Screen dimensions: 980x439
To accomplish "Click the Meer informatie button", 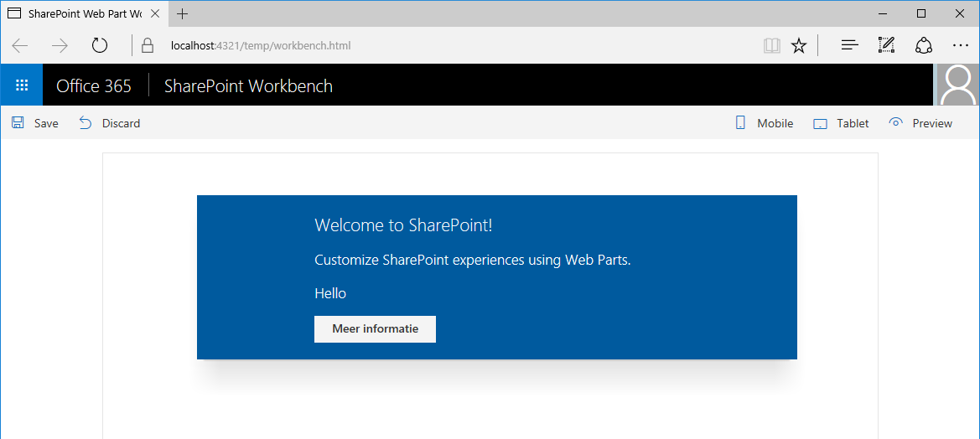I will point(375,329).
